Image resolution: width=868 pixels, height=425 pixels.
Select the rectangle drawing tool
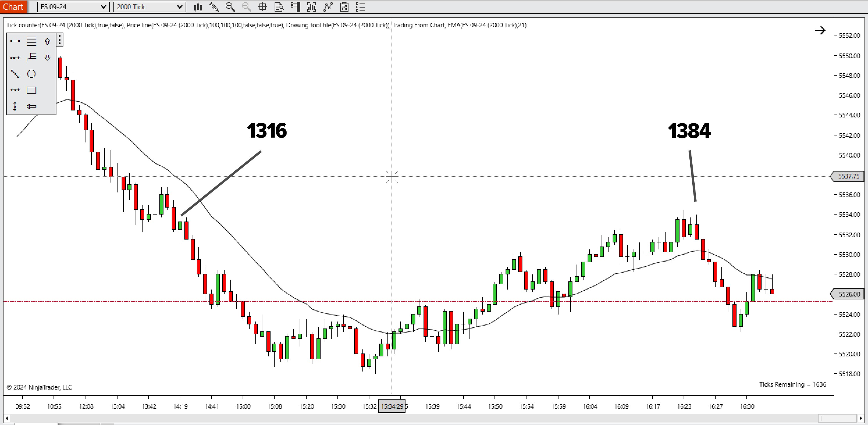[31, 90]
